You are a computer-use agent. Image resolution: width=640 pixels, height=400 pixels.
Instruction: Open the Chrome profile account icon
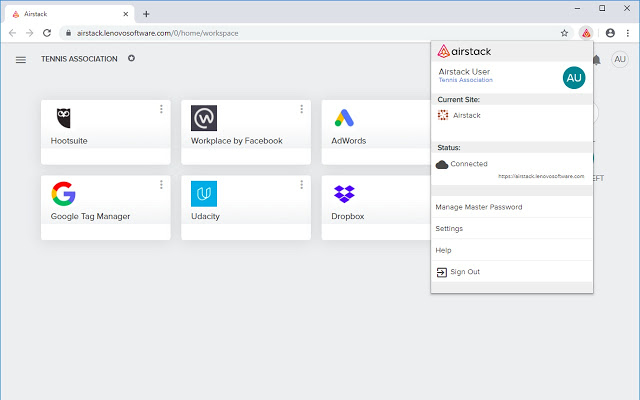pyautogui.click(x=610, y=33)
